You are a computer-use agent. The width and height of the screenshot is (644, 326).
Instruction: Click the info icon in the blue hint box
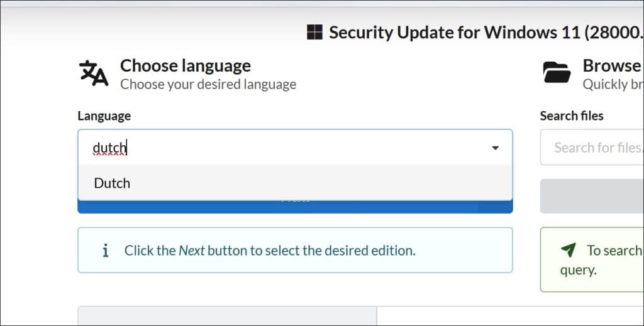[105, 250]
